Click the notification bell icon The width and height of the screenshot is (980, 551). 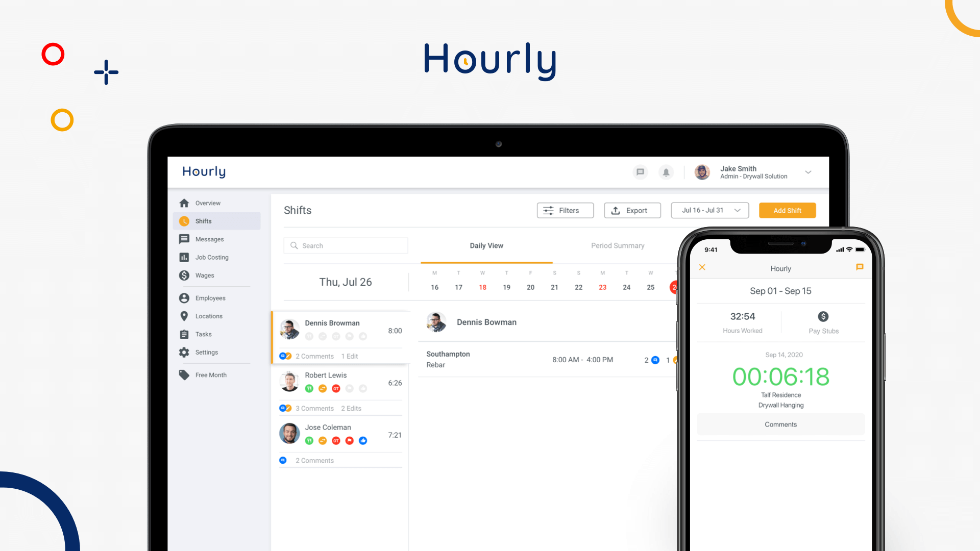pyautogui.click(x=666, y=172)
